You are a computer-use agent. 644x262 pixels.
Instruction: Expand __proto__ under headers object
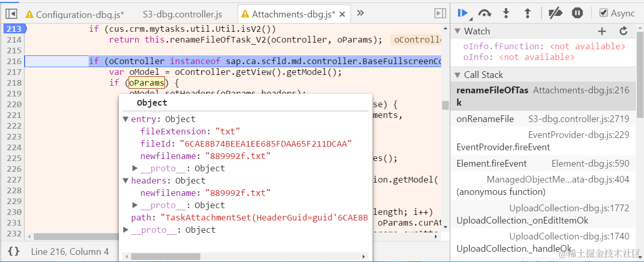135,205
